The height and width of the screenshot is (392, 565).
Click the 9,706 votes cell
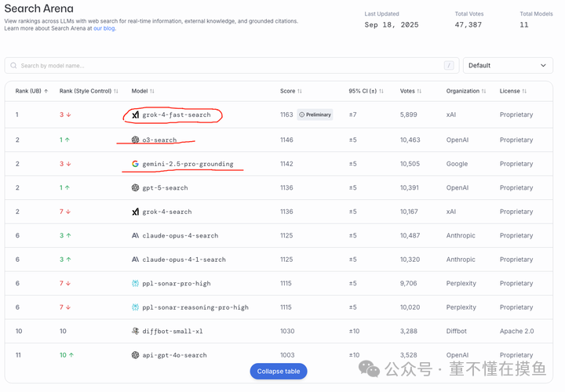point(408,283)
